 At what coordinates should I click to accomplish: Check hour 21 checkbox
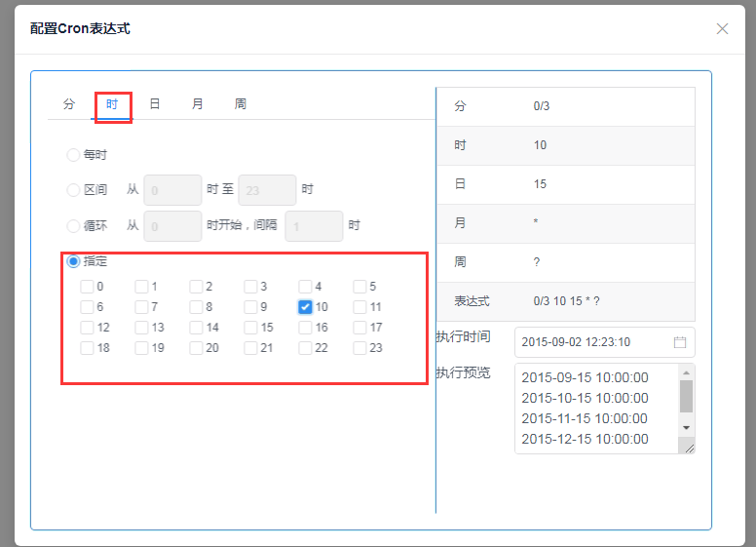(250, 348)
